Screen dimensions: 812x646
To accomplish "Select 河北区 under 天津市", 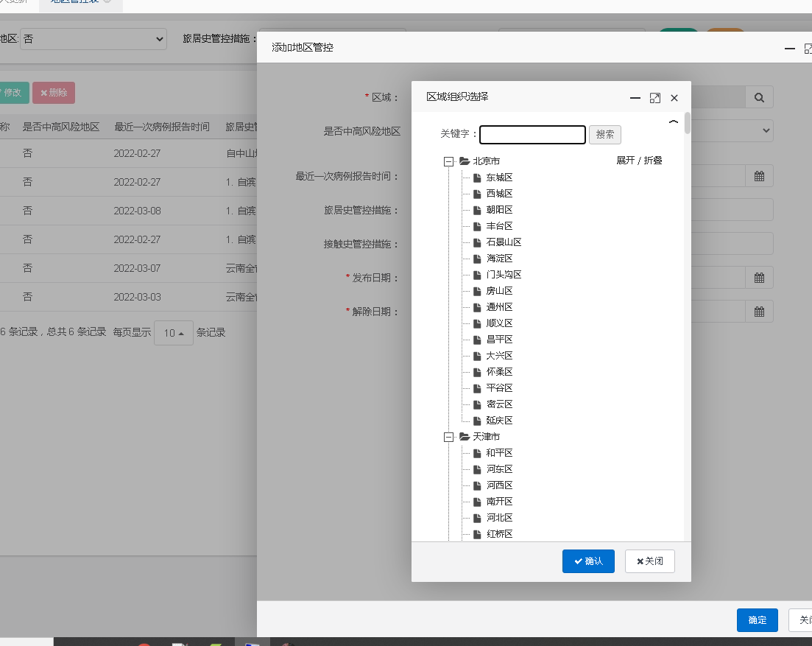I will 499,518.
